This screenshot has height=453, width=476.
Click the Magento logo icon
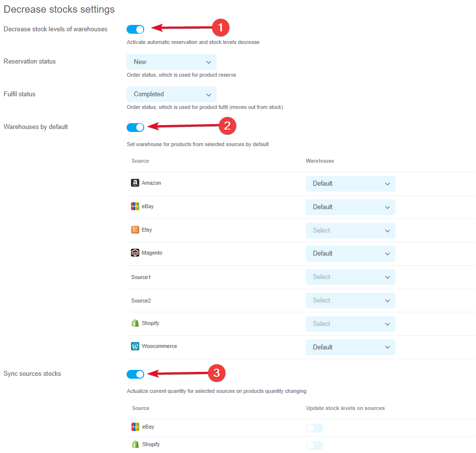click(x=135, y=253)
